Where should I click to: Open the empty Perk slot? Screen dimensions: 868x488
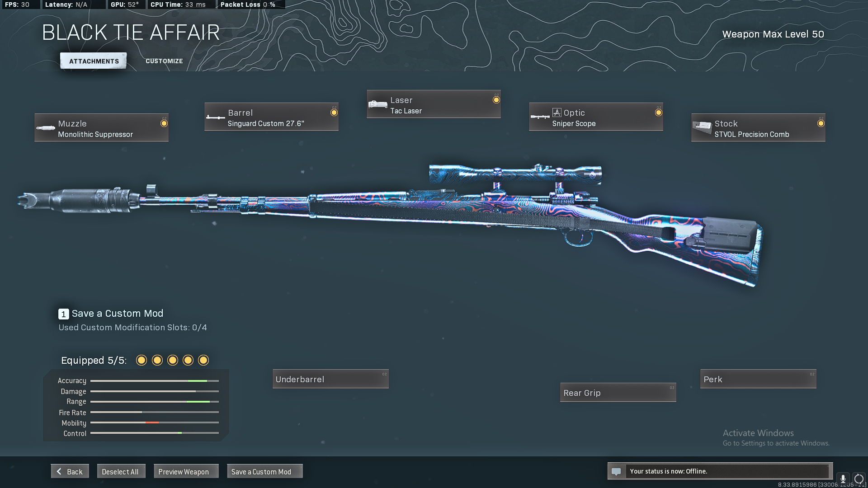pyautogui.click(x=758, y=379)
